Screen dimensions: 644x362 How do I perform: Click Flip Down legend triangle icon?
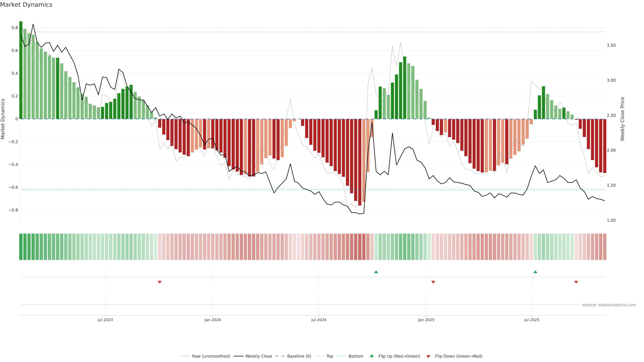click(428, 356)
